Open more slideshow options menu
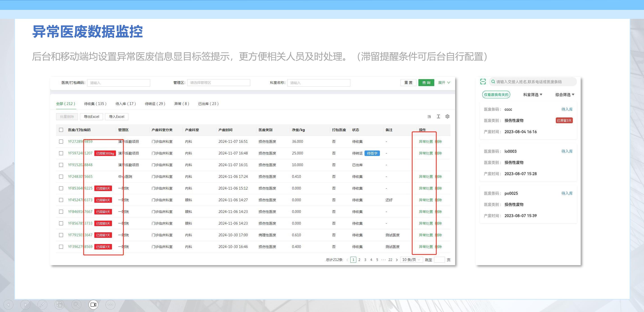This screenshot has height=312, width=644. click(111, 304)
